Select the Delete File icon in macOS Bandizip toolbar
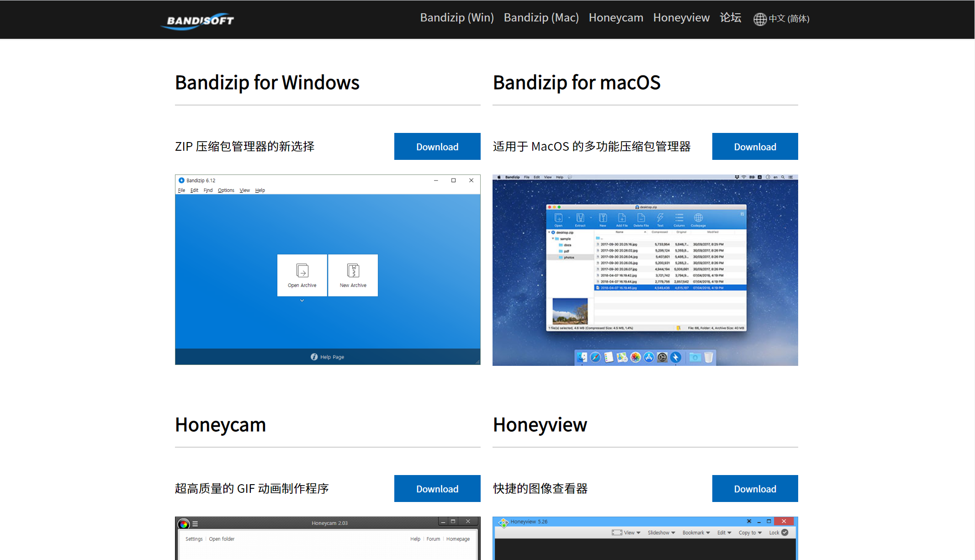The width and height of the screenshot is (975, 560). (x=641, y=218)
